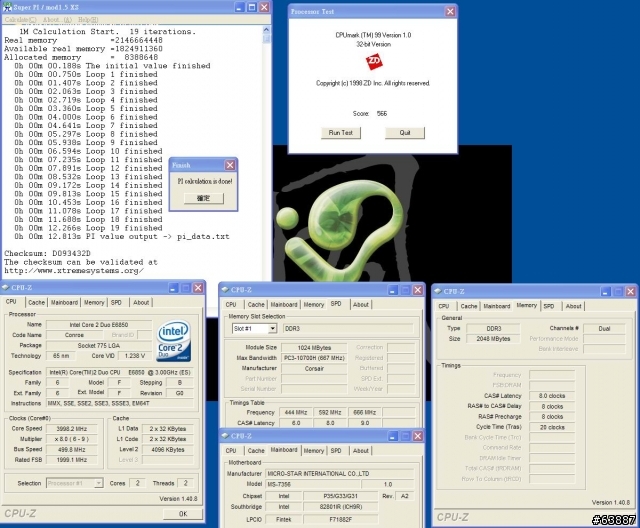Click the LPCIO value F71882F
This screenshot has height=528, width=640.
click(x=341, y=519)
